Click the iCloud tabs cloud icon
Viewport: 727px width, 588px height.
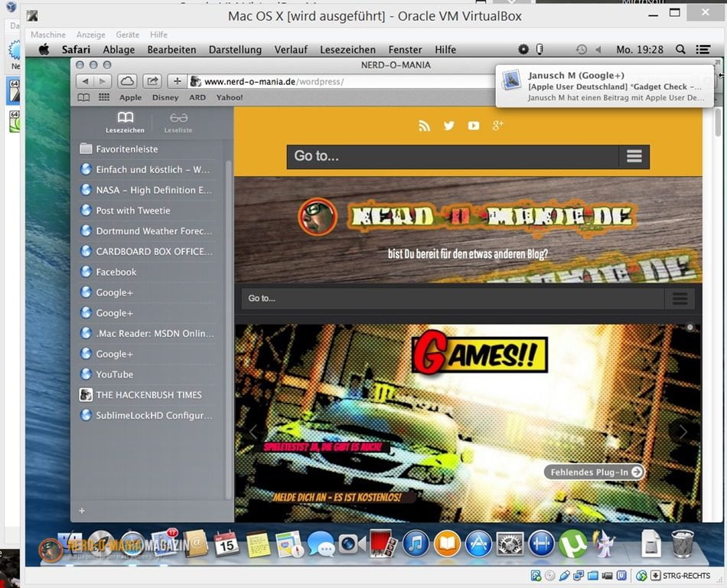[127, 82]
